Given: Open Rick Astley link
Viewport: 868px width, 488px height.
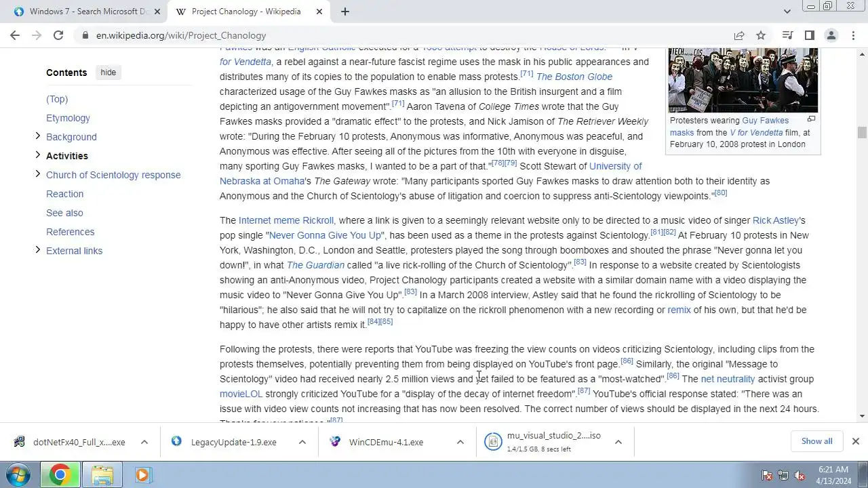Looking at the screenshot, I should point(776,220).
